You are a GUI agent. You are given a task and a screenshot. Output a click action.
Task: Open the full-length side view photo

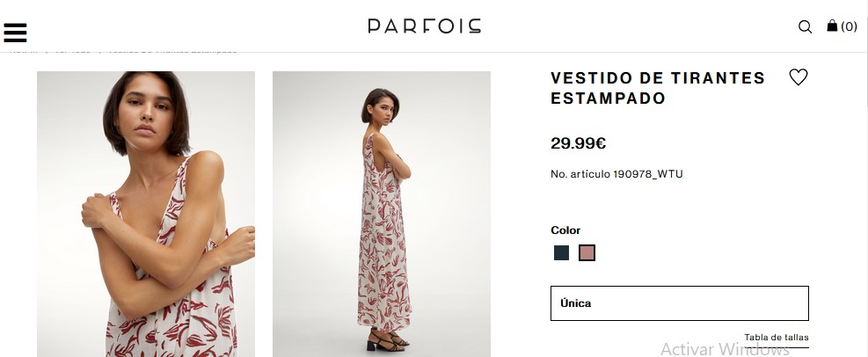point(381,214)
